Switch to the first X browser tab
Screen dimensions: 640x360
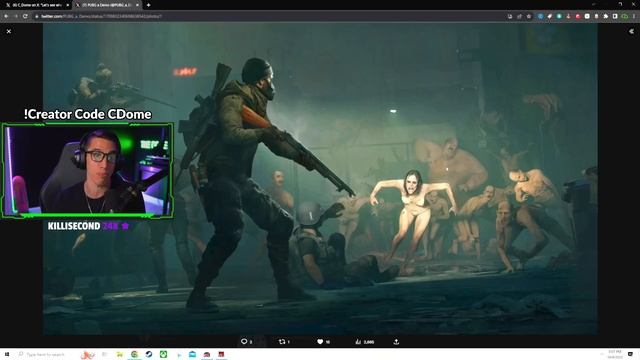coord(37,5)
